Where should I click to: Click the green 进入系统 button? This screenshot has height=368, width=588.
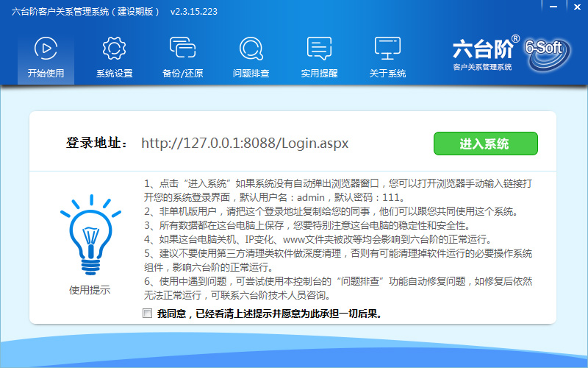[x=486, y=144]
